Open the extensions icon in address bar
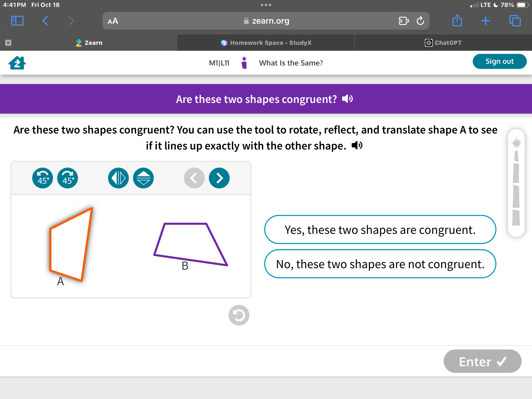532x399 pixels. coord(404,21)
